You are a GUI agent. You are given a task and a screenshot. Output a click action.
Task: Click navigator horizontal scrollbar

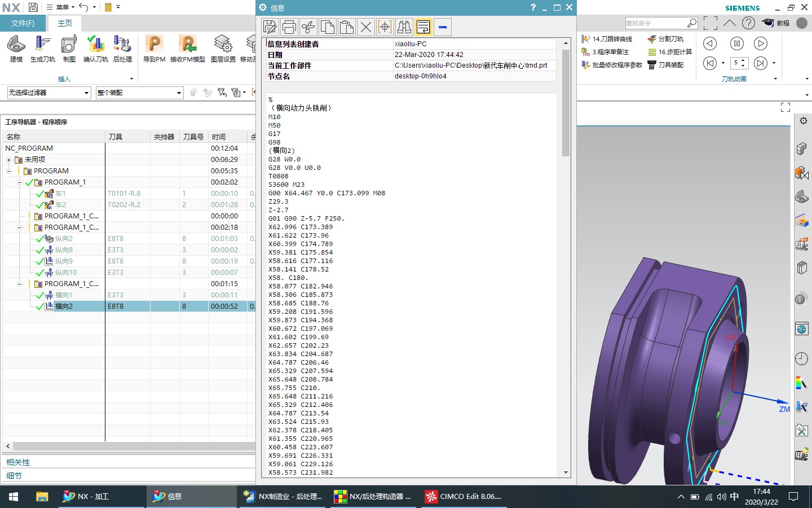pyautogui.click(x=134, y=446)
